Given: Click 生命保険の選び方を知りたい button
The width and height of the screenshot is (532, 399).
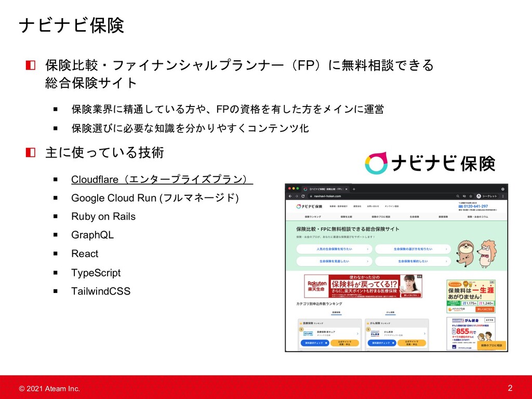Looking at the screenshot, I should pyautogui.click(x=413, y=249).
